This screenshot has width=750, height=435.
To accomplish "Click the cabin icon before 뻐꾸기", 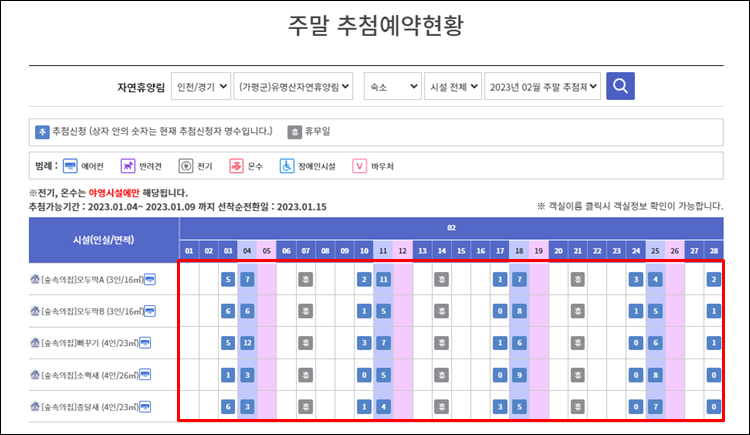I will coord(35,343).
